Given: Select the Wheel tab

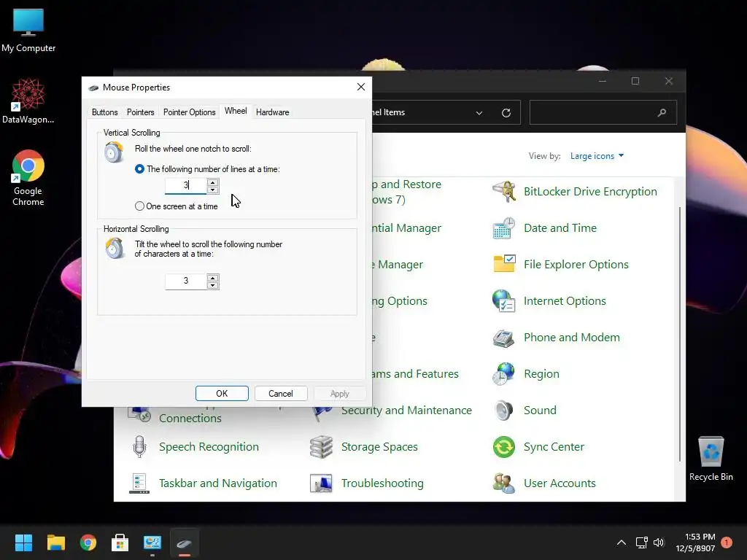Looking at the screenshot, I should click(236, 111).
